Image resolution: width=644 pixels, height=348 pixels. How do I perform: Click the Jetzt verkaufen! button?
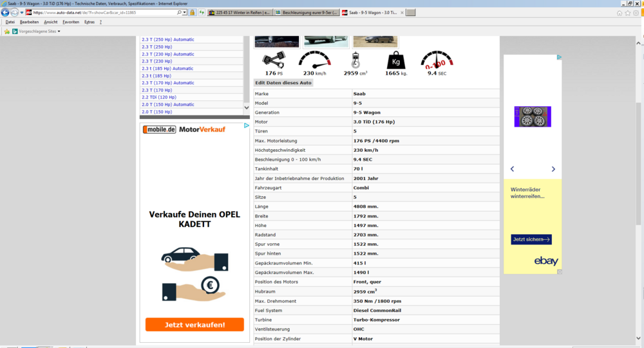194,325
